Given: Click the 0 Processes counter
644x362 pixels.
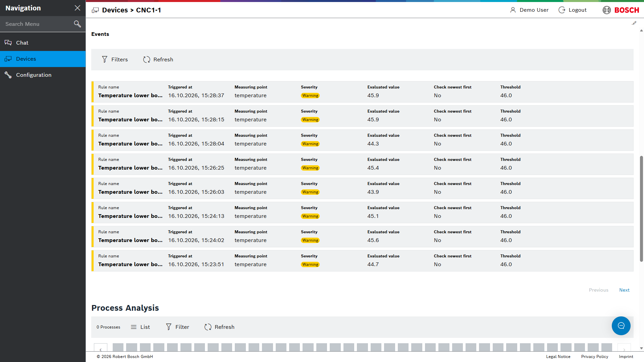Looking at the screenshot, I should pos(108,327).
